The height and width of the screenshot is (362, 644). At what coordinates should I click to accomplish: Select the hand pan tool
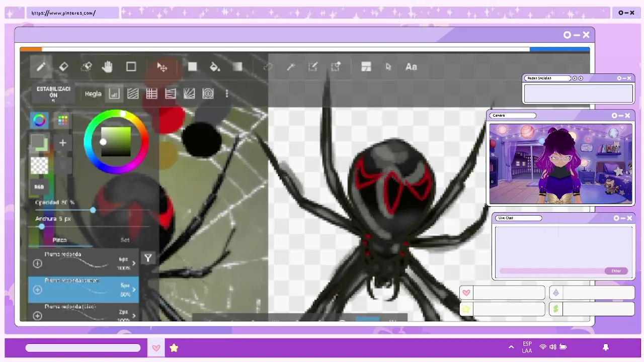pyautogui.click(x=107, y=67)
